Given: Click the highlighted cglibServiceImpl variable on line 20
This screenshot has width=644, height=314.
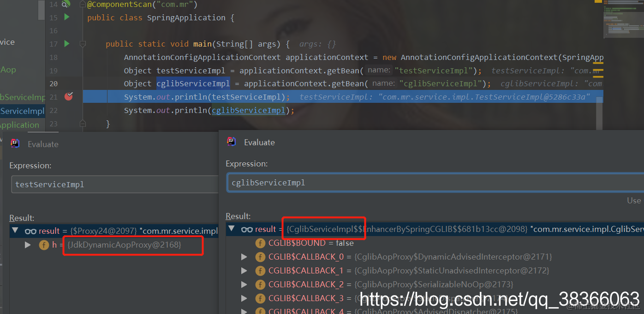Looking at the screenshot, I should pos(193,83).
